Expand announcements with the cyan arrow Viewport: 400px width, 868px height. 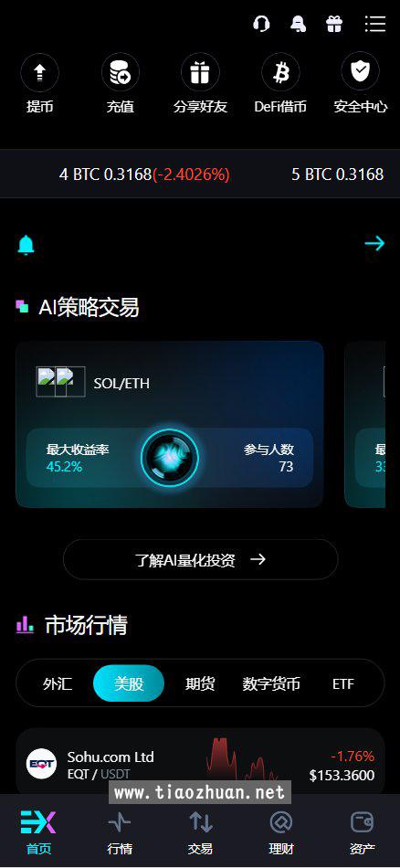coord(374,243)
